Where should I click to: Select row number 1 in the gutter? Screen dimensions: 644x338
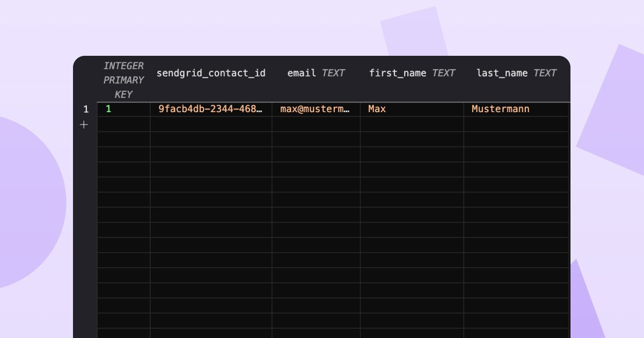(85, 109)
